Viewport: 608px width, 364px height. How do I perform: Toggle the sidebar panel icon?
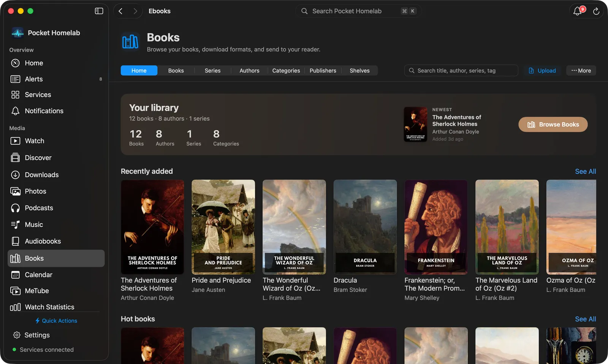click(99, 11)
